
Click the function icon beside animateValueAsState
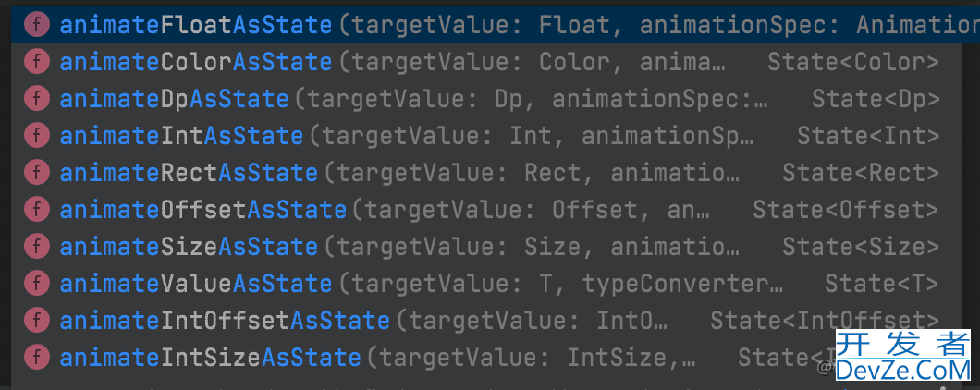click(37, 283)
